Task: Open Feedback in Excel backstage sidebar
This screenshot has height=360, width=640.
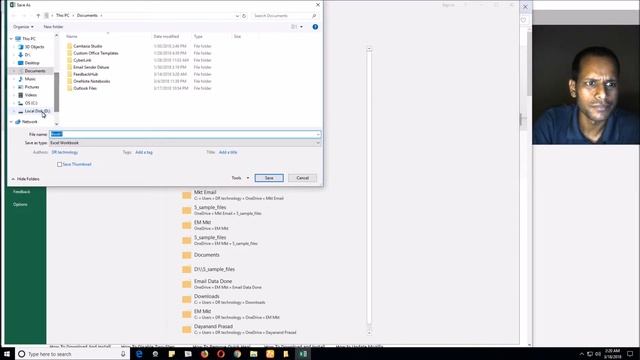Action: (22, 192)
